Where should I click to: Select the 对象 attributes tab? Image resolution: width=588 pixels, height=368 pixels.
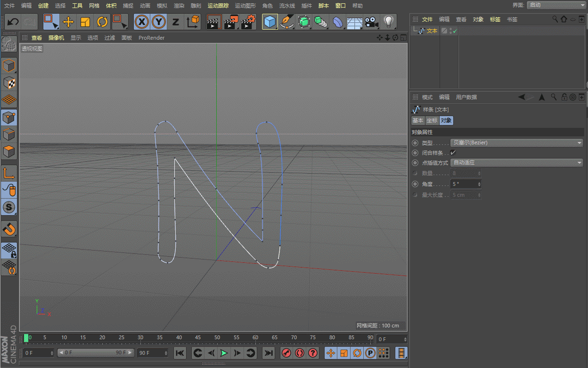pyautogui.click(x=446, y=121)
